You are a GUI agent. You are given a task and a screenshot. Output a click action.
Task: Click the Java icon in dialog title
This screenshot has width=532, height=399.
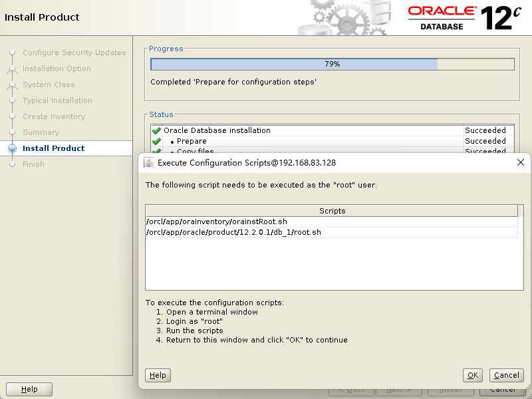pos(148,162)
